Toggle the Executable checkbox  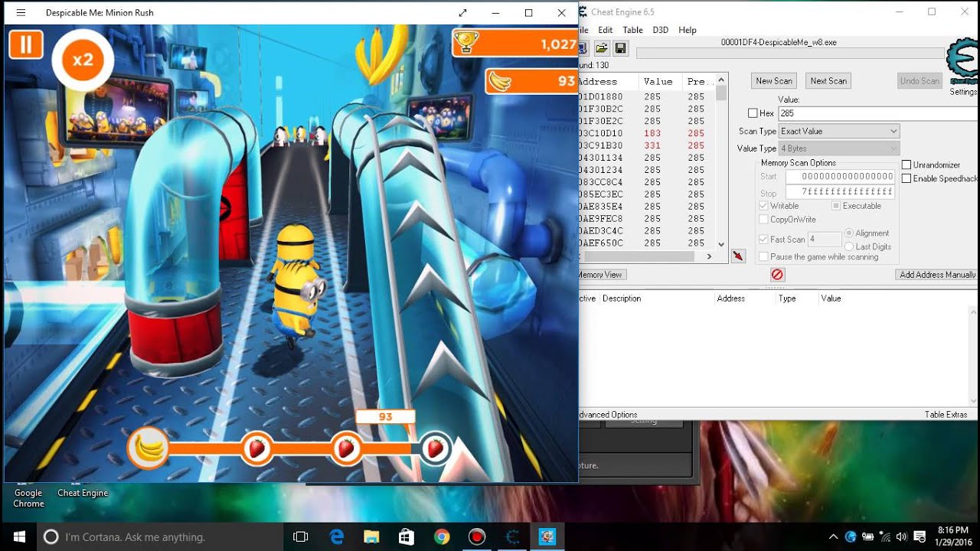tap(836, 206)
